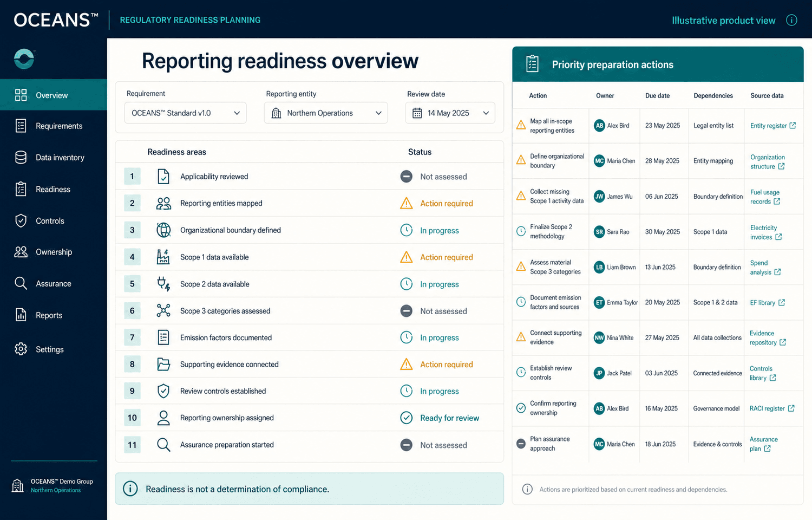Click Not assessed status for Applicability reviewed
The height and width of the screenshot is (520, 812).
(x=433, y=177)
